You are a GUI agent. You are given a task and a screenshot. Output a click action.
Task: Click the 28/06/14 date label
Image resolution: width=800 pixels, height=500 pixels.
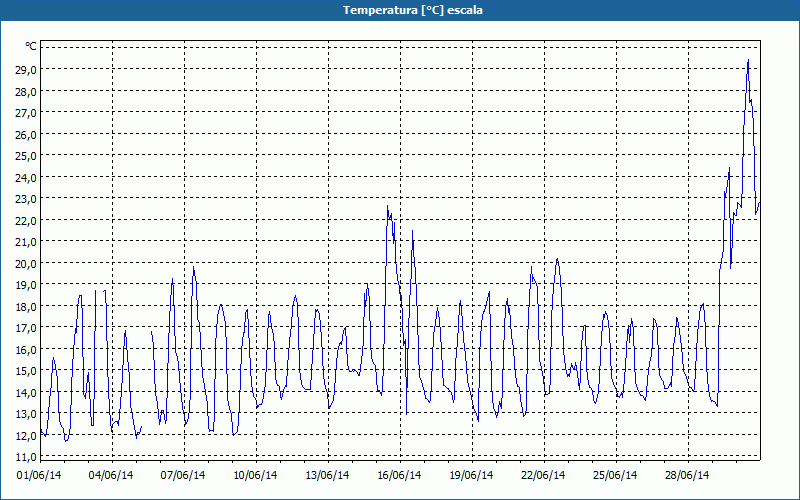pyautogui.click(x=687, y=476)
